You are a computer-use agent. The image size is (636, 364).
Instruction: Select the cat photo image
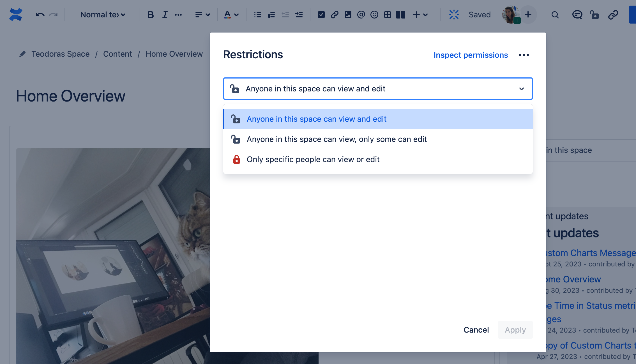pos(113,256)
